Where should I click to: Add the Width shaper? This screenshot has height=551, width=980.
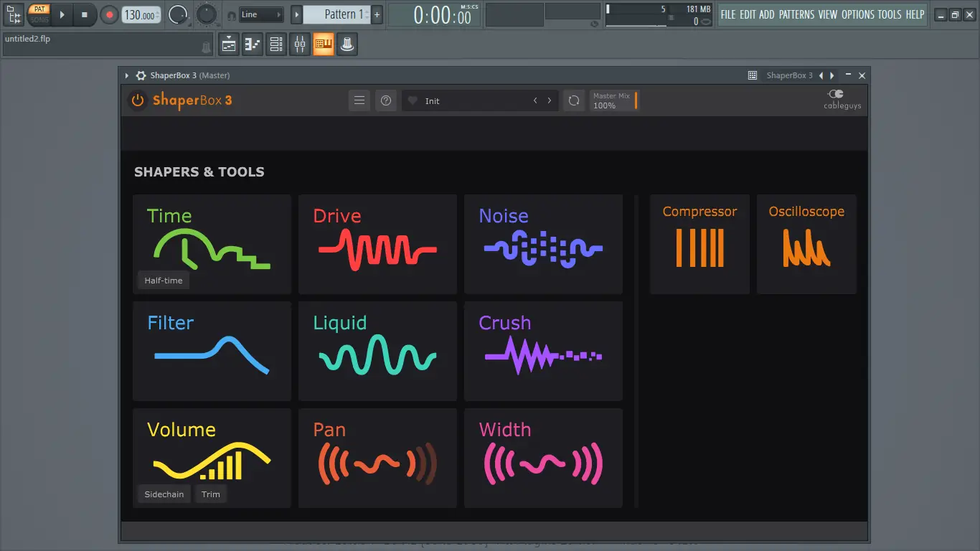click(543, 458)
